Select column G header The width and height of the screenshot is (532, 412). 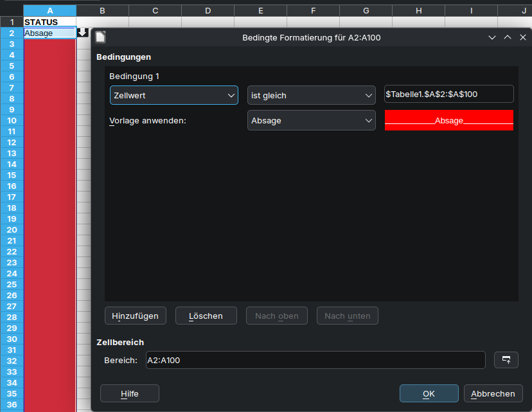(x=366, y=11)
